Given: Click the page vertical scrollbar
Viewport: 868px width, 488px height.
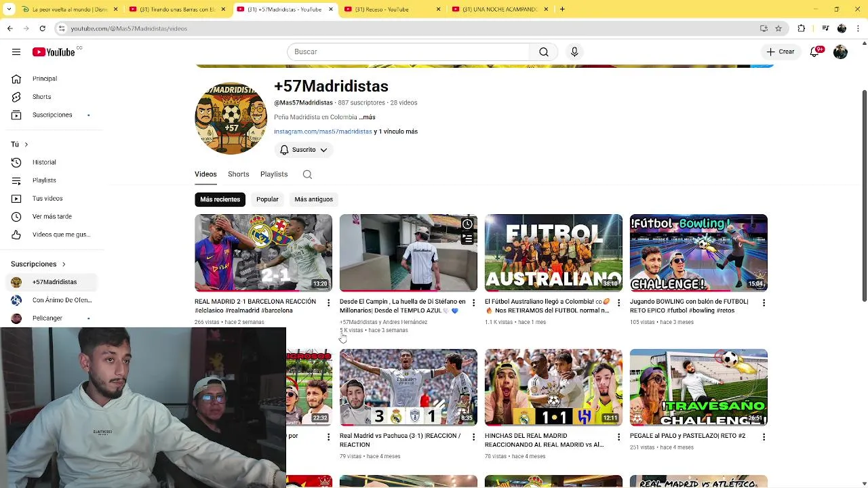Looking at the screenshot, I should (864, 197).
